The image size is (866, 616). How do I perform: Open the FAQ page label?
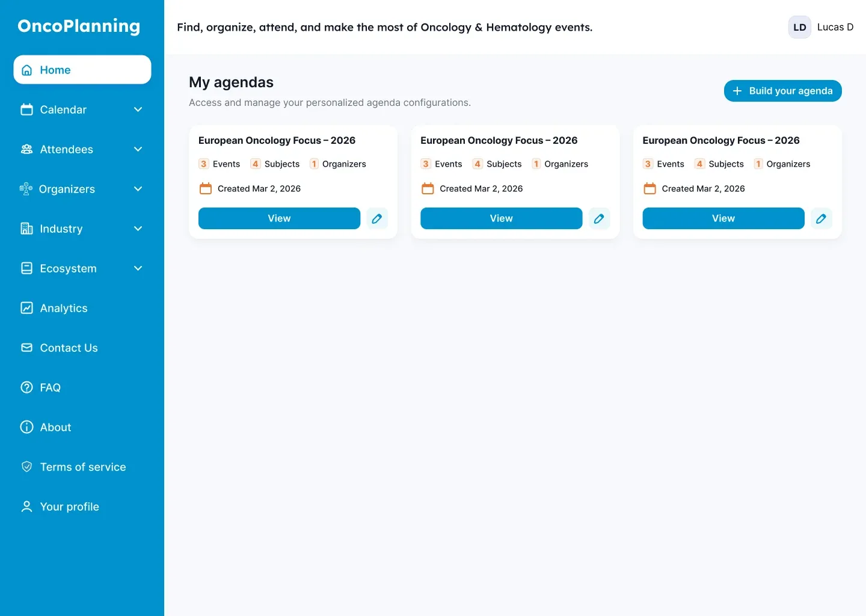tap(51, 387)
